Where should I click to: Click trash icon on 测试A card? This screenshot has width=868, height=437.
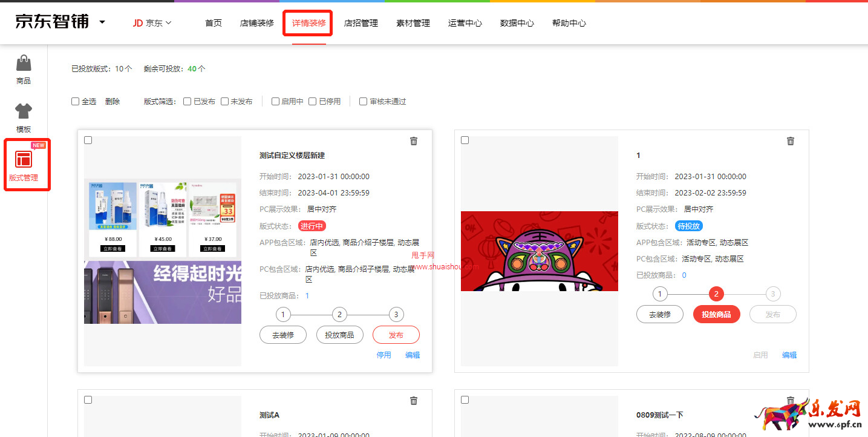click(414, 401)
